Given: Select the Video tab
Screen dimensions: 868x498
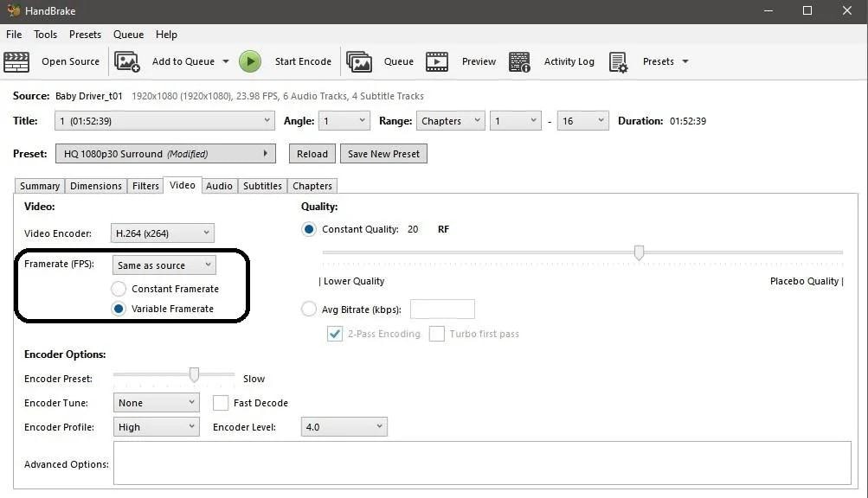Looking at the screenshot, I should tap(182, 185).
